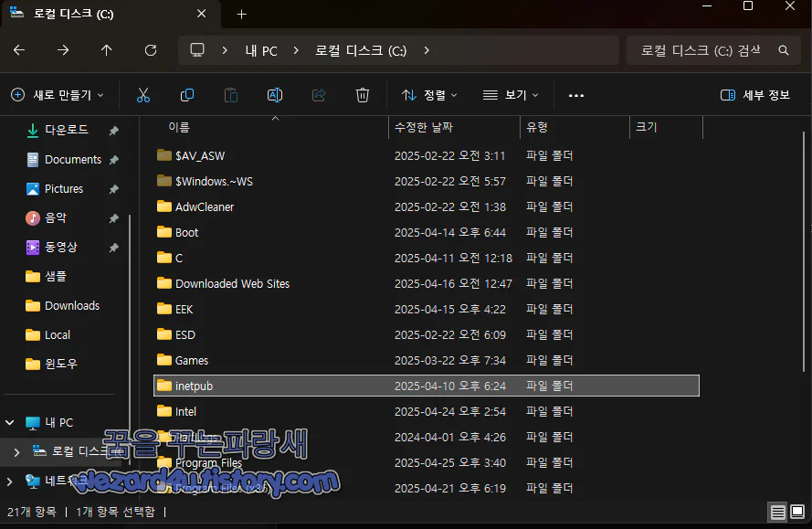The width and height of the screenshot is (812, 529).
Task: Open a new tab with the plus button
Action: [x=240, y=14]
